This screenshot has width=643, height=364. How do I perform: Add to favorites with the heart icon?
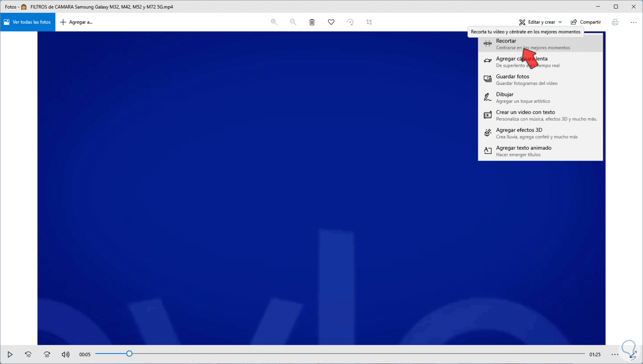click(x=331, y=22)
